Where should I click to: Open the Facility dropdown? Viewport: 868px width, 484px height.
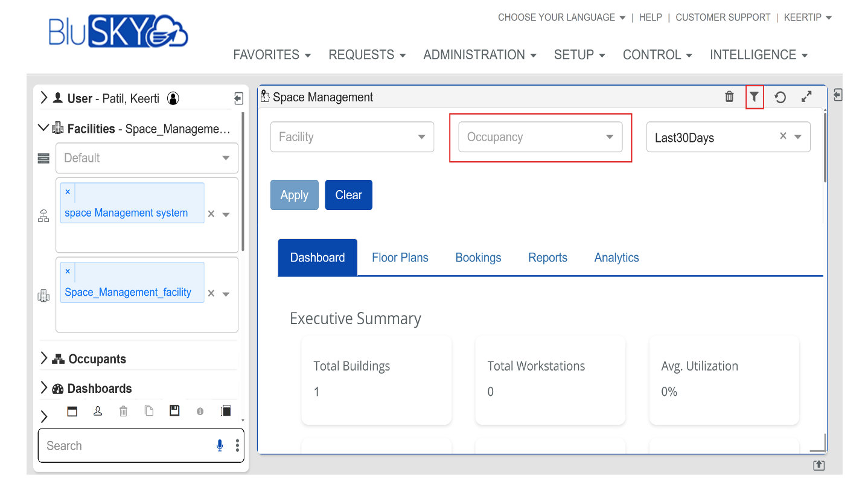tap(352, 137)
